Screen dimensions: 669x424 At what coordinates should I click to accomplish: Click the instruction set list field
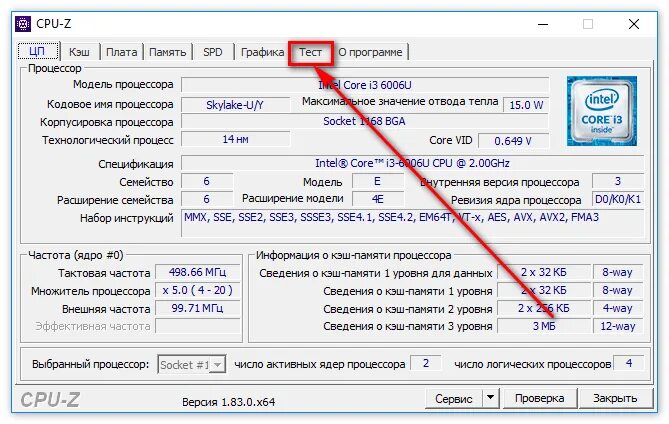412,223
